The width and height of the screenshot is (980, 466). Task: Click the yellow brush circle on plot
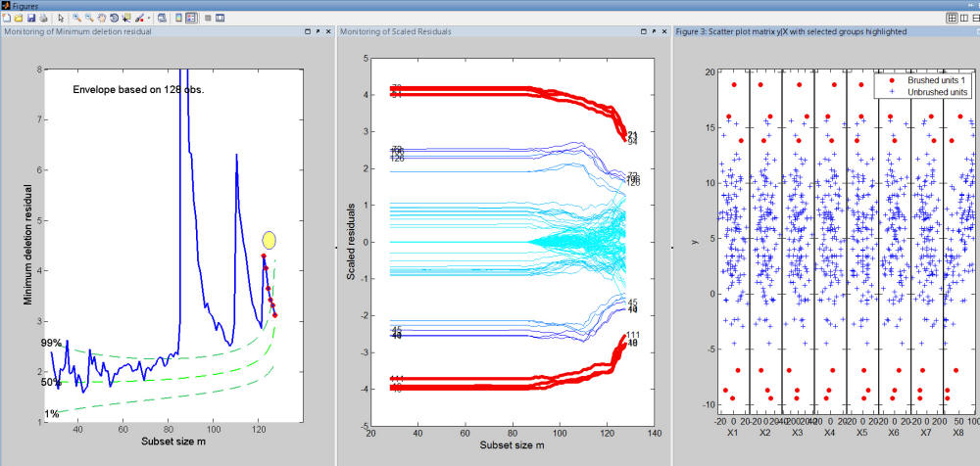point(269,240)
